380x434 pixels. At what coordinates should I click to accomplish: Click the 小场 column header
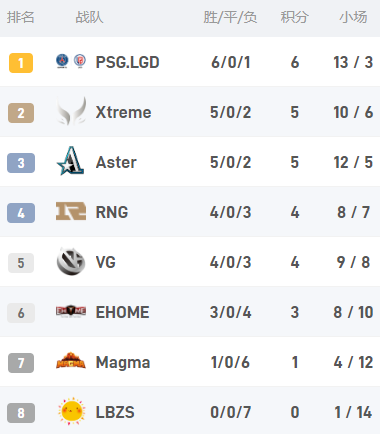pos(353,17)
